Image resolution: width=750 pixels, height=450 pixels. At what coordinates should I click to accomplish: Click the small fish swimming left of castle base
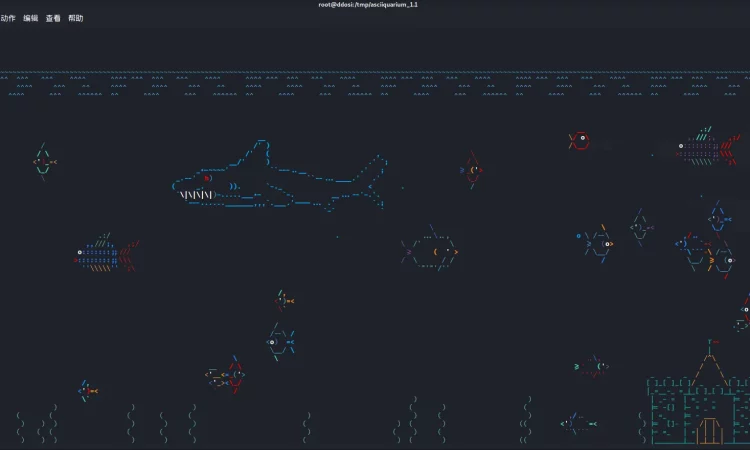tap(577, 423)
